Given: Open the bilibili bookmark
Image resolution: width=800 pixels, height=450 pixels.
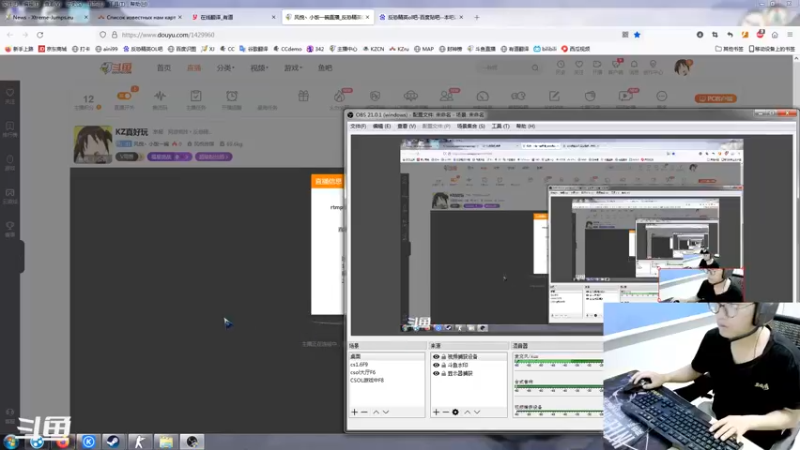Looking at the screenshot, I should [x=545, y=49].
